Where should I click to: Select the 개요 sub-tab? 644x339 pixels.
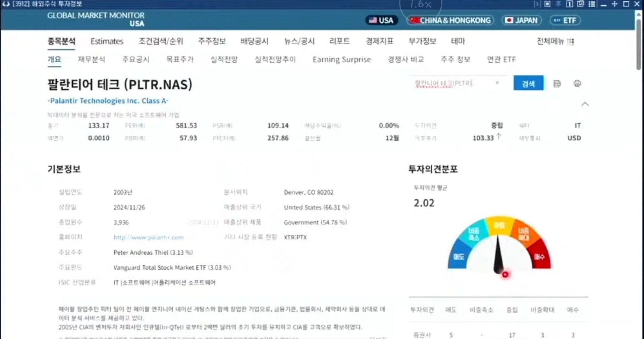(x=54, y=59)
